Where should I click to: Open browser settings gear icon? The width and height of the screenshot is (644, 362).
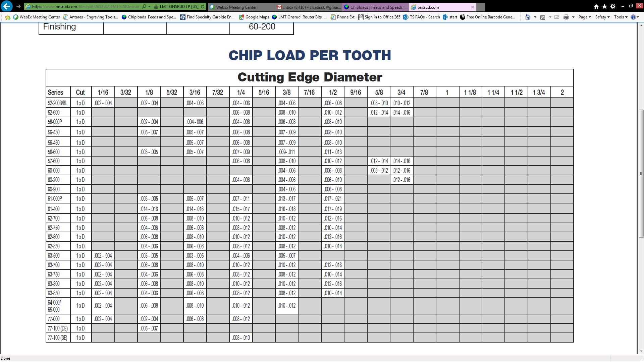(613, 6)
